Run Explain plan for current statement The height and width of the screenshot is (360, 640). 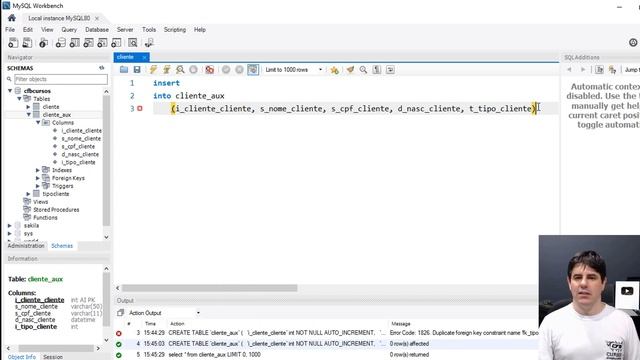tap(180, 70)
